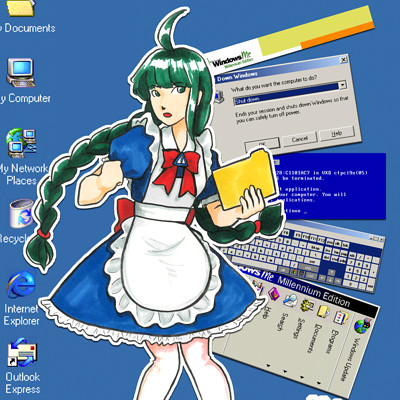This screenshot has height=400, width=400.
Task: Expand the Programs submenu arrow
Action: [319, 384]
